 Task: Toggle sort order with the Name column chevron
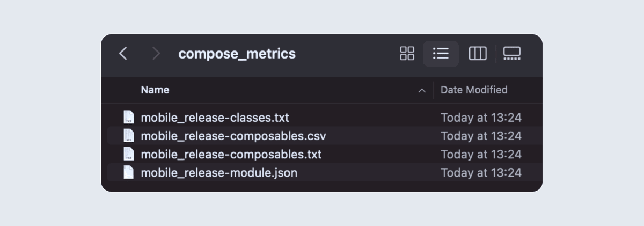coord(422,90)
